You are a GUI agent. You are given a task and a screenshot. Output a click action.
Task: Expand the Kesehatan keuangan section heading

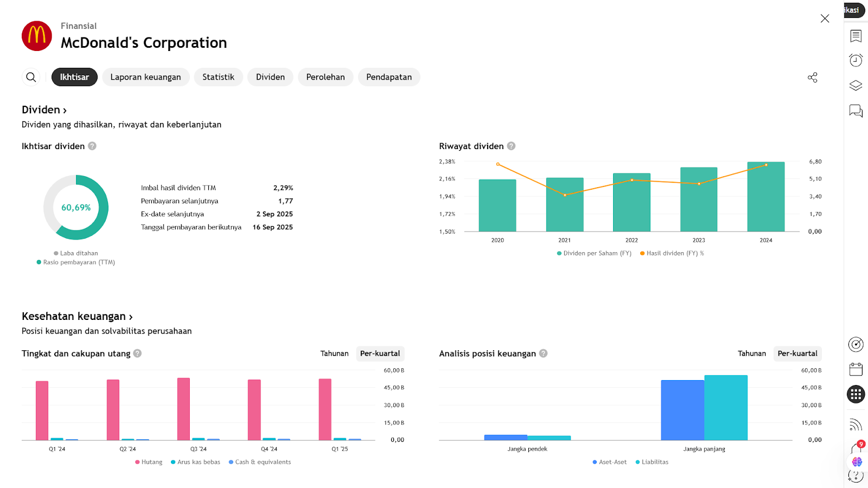(77, 316)
